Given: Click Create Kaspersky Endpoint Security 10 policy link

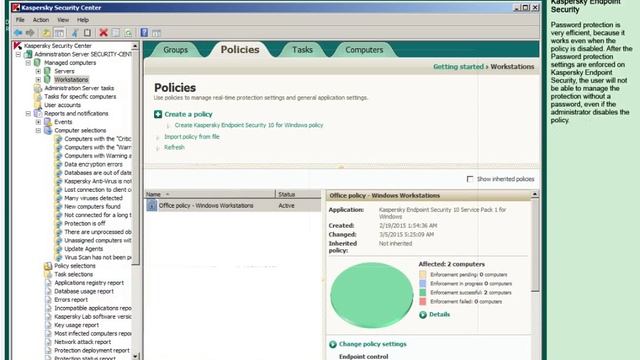Looking at the screenshot, I should (249, 125).
